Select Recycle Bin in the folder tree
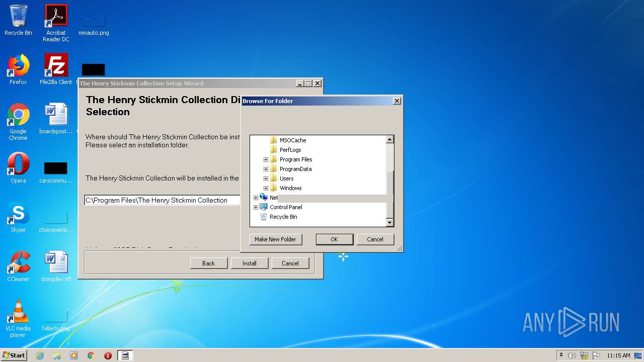Image resolution: width=644 pixels, height=362 pixels. (283, 217)
